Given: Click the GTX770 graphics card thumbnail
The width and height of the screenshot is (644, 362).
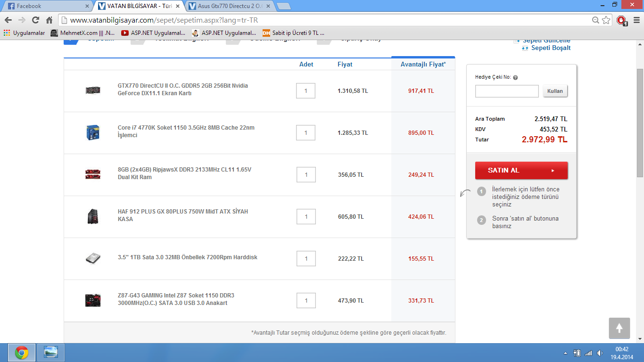Looking at the screenshot, I should click(92, 90).
